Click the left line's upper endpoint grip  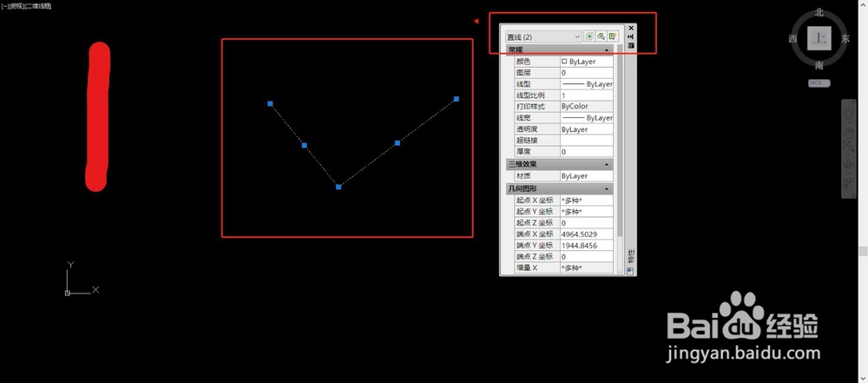click(x=270, y=103)
